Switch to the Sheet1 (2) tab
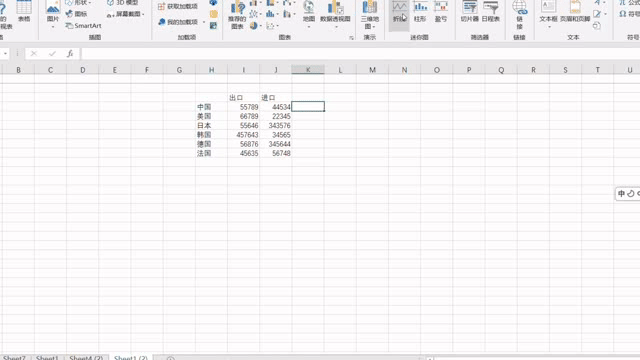The height and width of the screenshot is (360, 640). click(131, 358)
